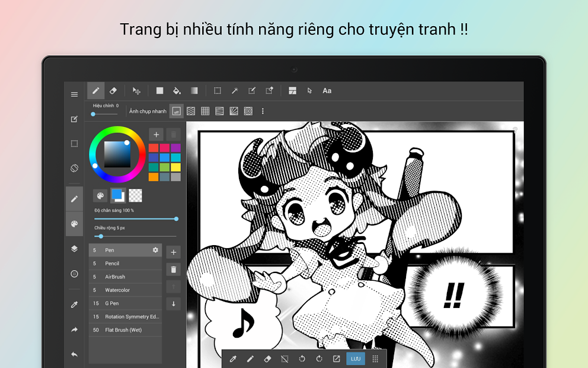Image resolution: width=588 pixels, height=368 pixels.
Task: Select the Magic Wand selection tool
Action: (235, 91)
